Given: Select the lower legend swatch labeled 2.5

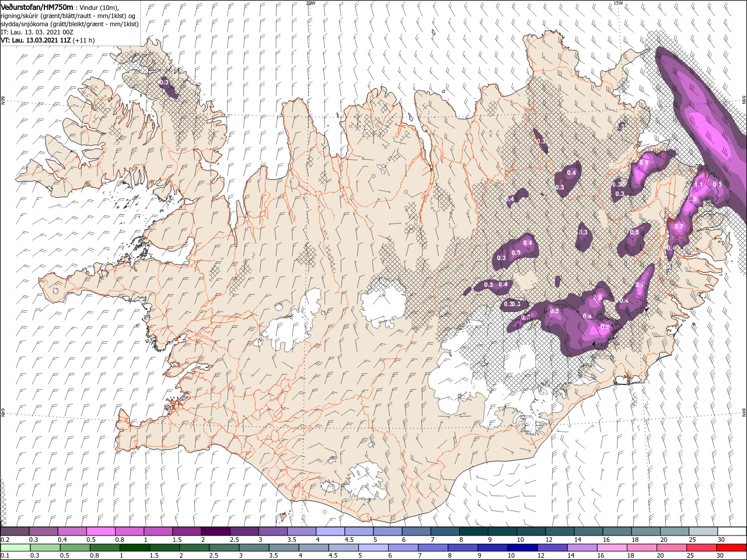Looking at the screenshot, I should pos(224,547).
